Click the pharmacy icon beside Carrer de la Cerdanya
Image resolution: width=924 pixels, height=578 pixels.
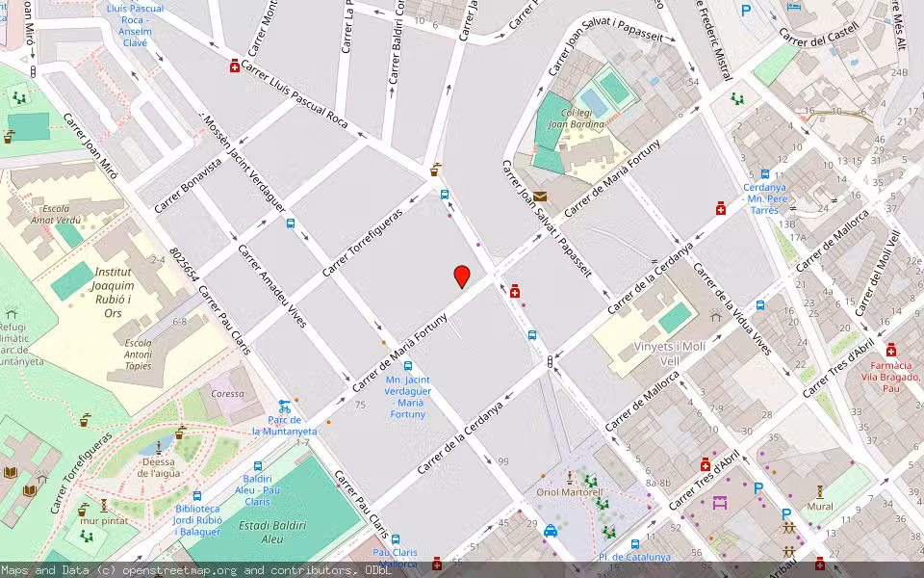pyautogui.click(x=721, y=209)
